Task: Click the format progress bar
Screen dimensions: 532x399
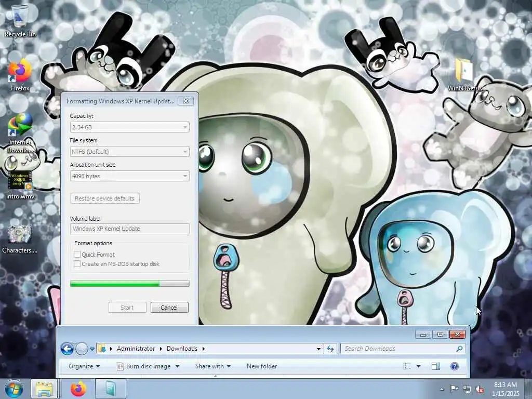Action: tap(129, 284)
